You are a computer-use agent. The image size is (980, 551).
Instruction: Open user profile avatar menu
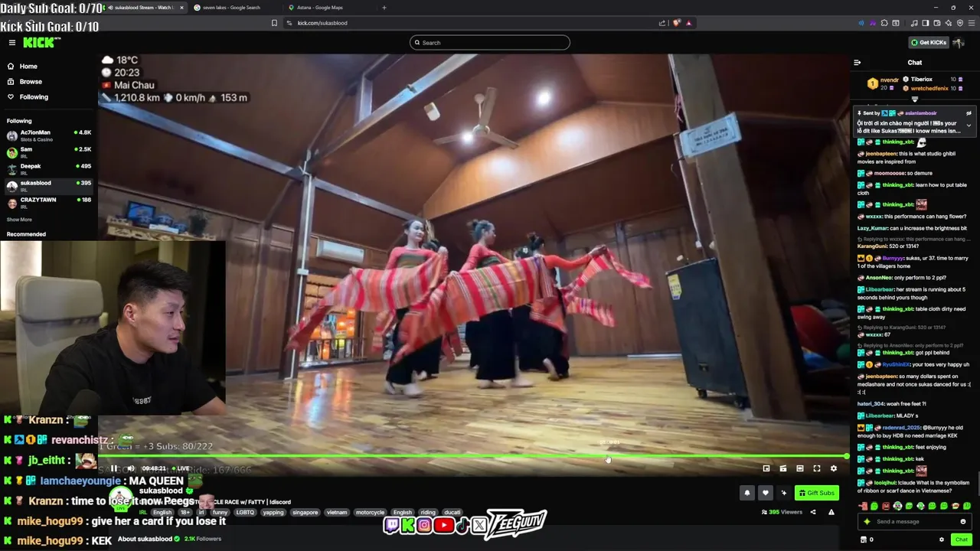point(959,43)
